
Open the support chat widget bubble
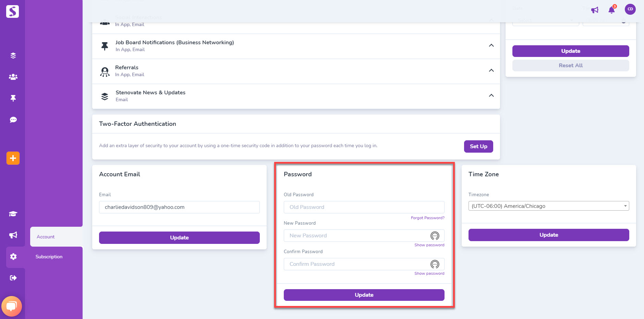pyautogui.click(x=12, y=306)
